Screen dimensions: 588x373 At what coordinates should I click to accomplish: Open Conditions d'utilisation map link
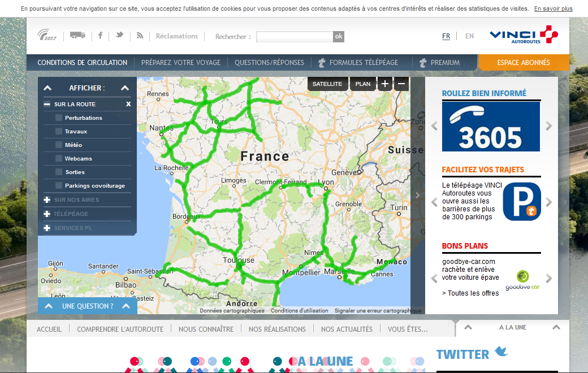[299, 310]
